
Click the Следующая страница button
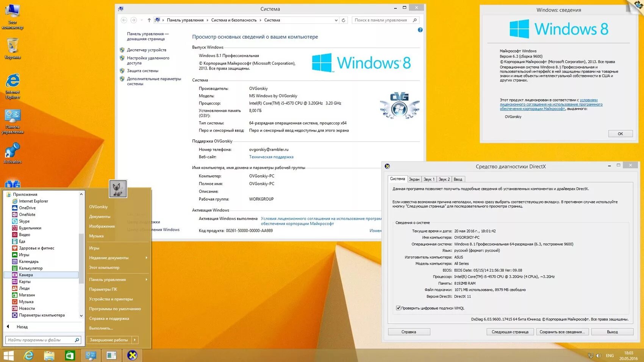[x=510, y=332]
